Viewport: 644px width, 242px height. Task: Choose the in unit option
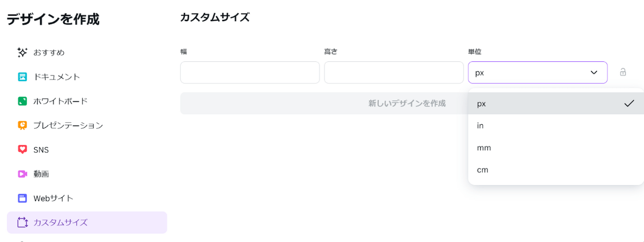point(556,126)
